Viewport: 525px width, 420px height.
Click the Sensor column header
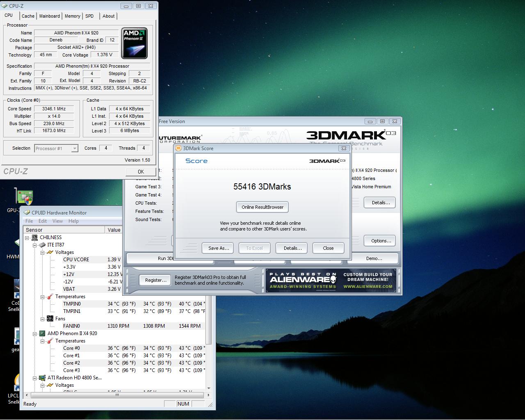[64, 230]
